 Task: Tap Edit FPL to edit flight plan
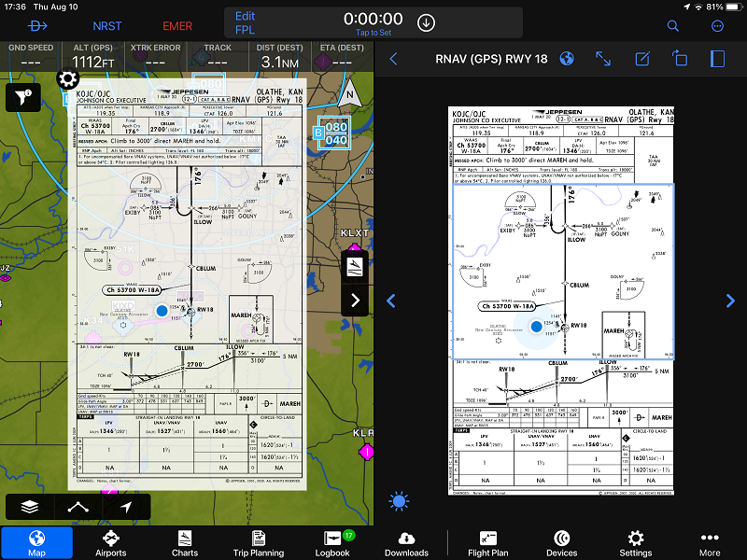click(245, 22)
